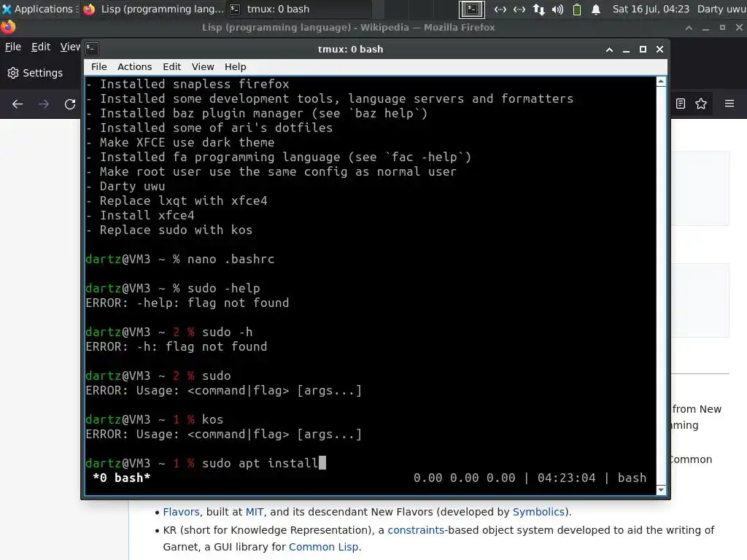The height and width of the screenshot is (560, 747).
Task: Open the notification bell icon
Action: [x=595, y=9]
